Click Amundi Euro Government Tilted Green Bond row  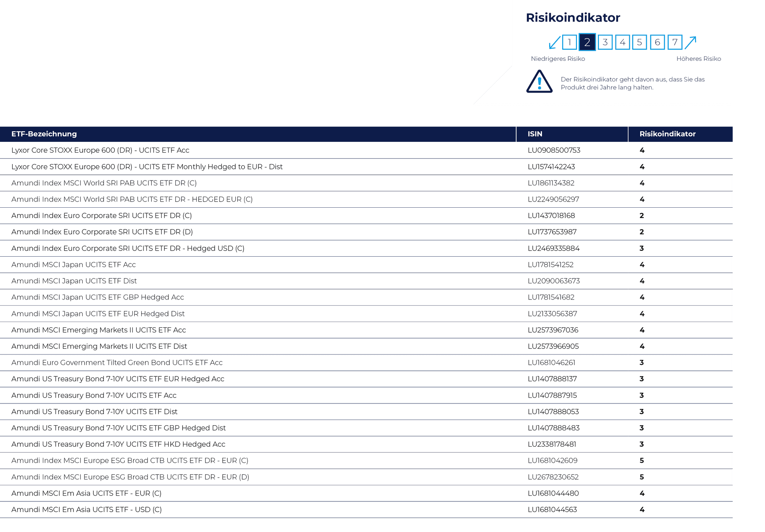coord(117,363)
